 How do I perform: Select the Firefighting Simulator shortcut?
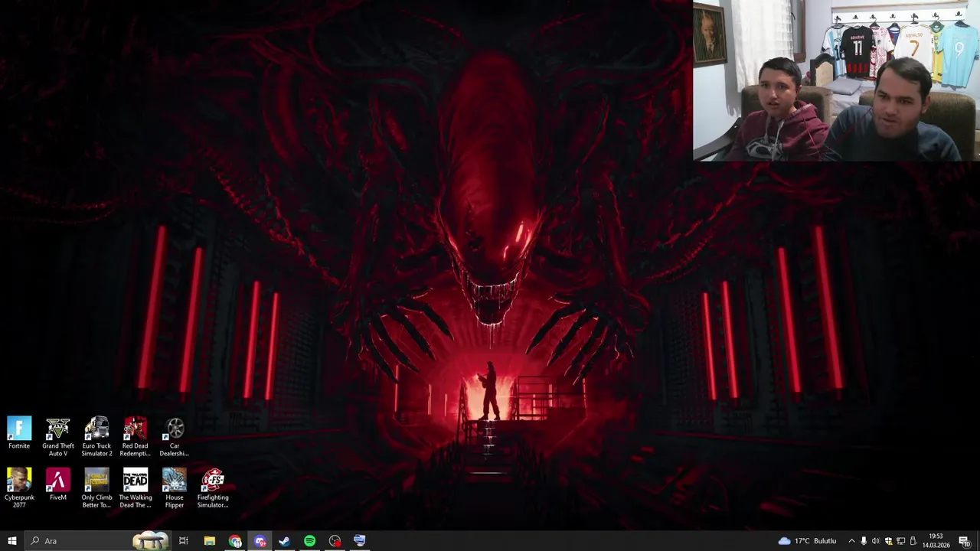[212, 488]
